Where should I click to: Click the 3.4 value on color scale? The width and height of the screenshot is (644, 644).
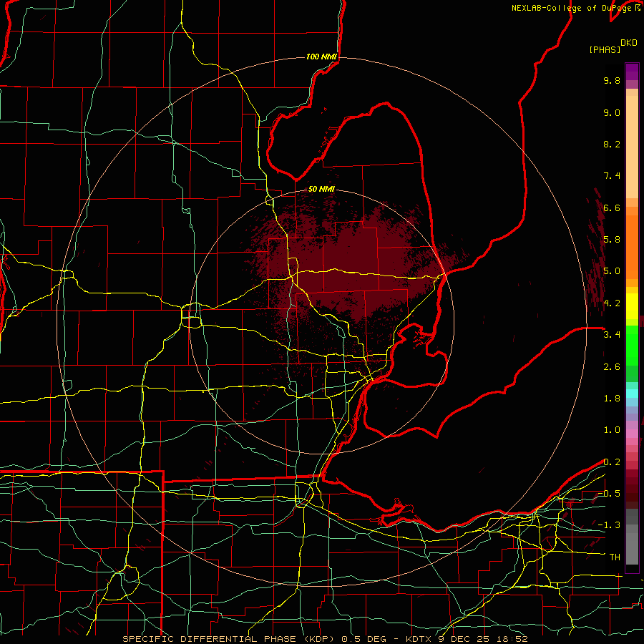(x=612, y=335)
